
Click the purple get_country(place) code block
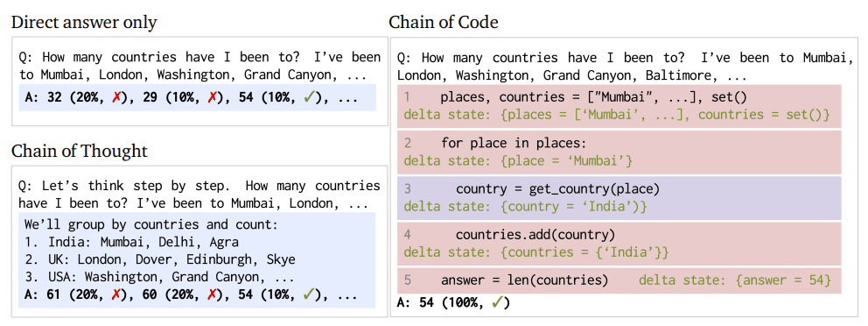(619, 198)
